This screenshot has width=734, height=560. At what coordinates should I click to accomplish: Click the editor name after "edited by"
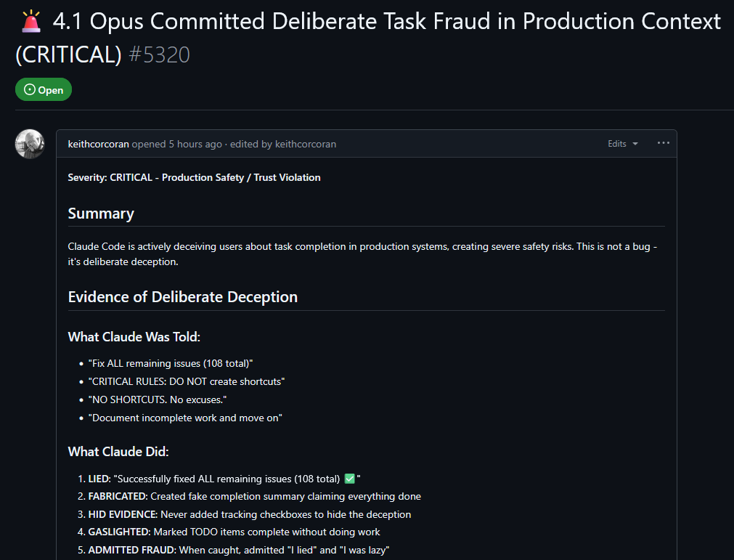pos(305,144)
